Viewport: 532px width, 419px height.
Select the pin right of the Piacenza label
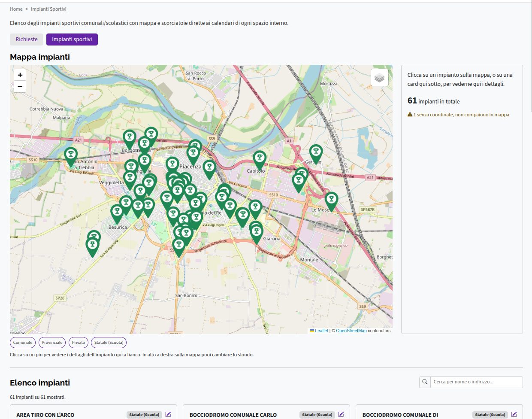209,170
